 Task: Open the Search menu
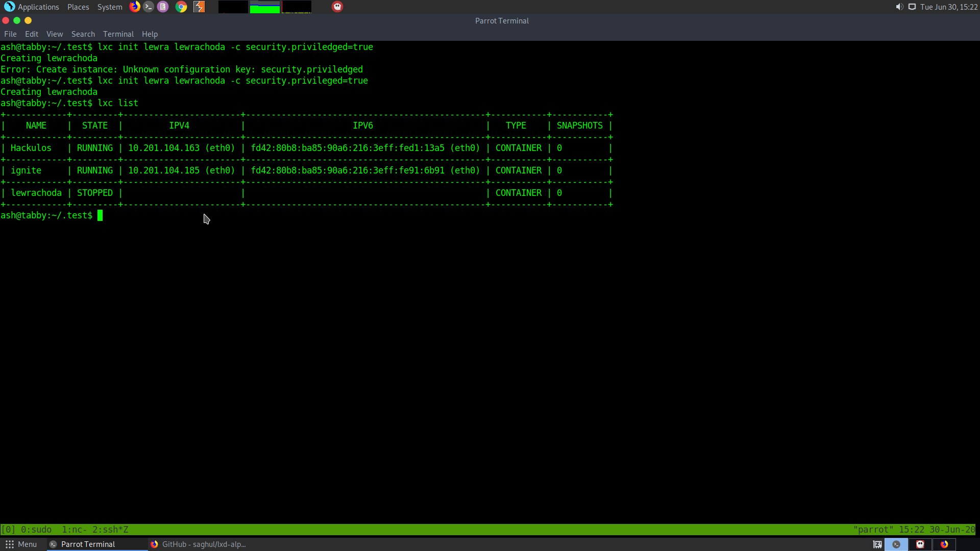point(83,34)
